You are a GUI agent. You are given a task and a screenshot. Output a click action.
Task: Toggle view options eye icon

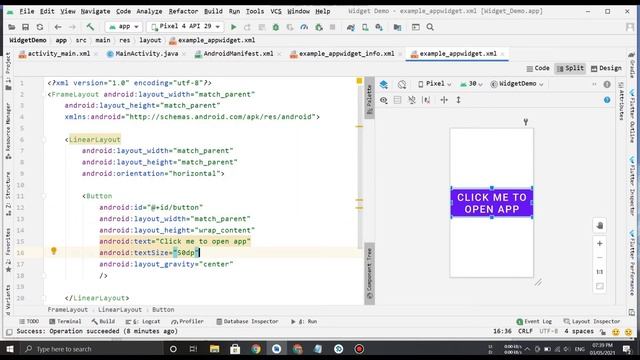pyautogui.click(x=384, y=100)
